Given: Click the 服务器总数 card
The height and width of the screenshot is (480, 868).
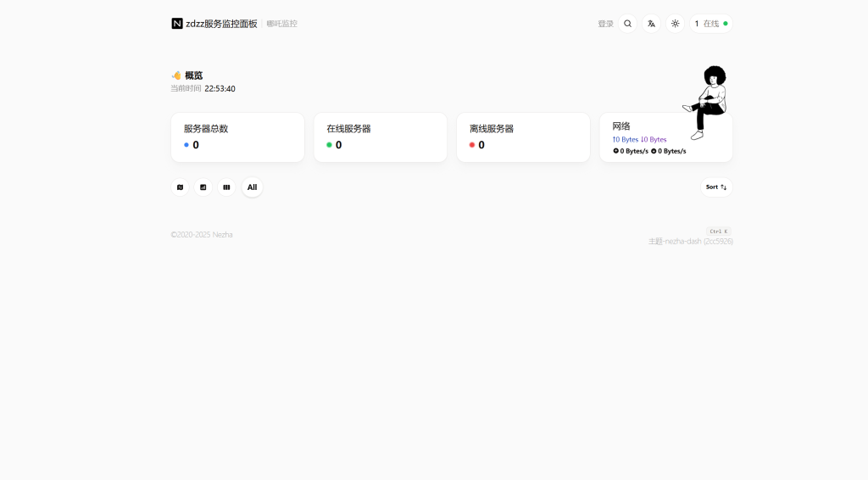Looking at the screenshot, I should 237,137.
